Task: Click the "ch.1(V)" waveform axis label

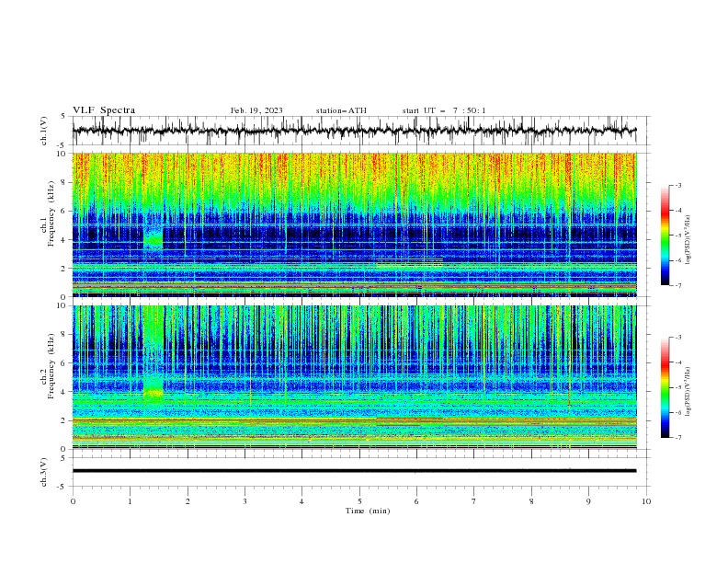Action: (44, 131)
